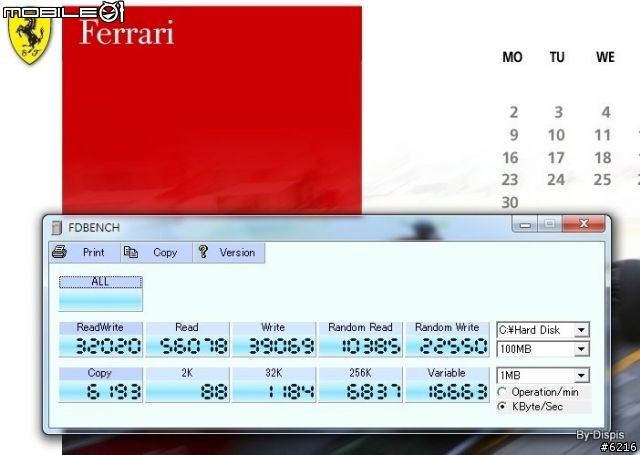Open the 1MB block size dropdown

coord(581,375)
